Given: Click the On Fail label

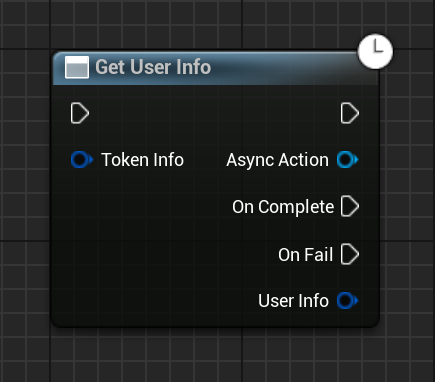Looking at the screenshot, I should [x=306, y=255].
